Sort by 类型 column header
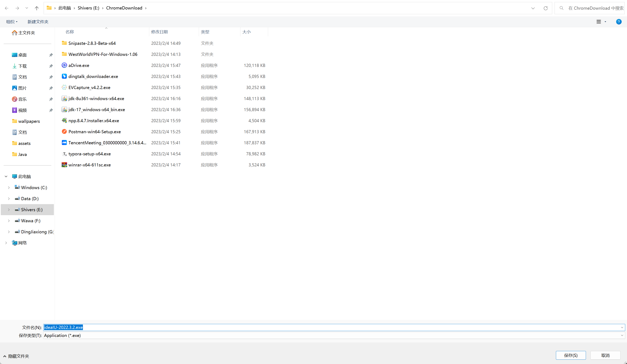The width and height of the screenshot is (627, 364). pyautogui.click(x=205, y=32)
